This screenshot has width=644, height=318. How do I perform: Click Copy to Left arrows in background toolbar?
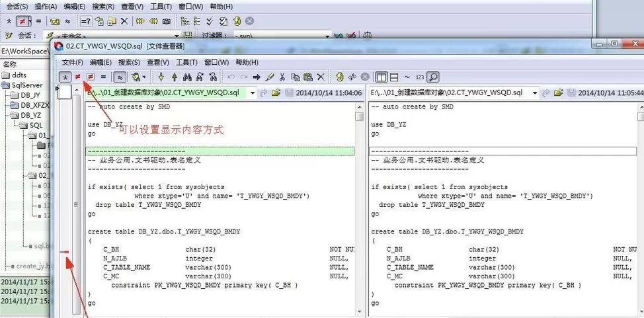click(153, 21)
